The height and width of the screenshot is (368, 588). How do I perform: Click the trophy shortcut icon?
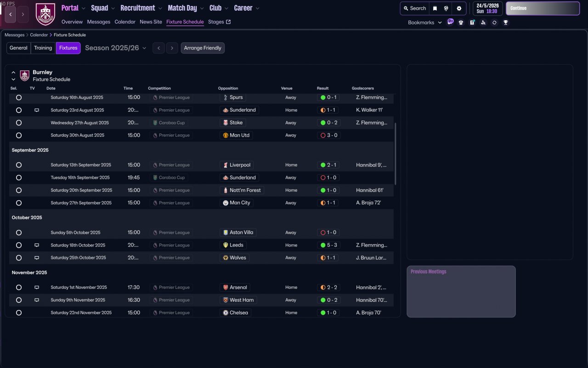(x=505, y=23)
